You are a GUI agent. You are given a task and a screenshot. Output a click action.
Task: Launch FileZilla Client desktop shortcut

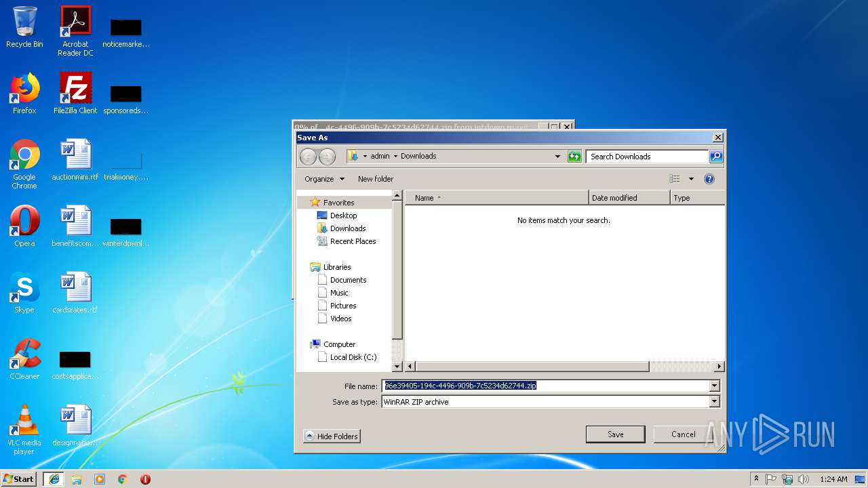coord(75,94)
